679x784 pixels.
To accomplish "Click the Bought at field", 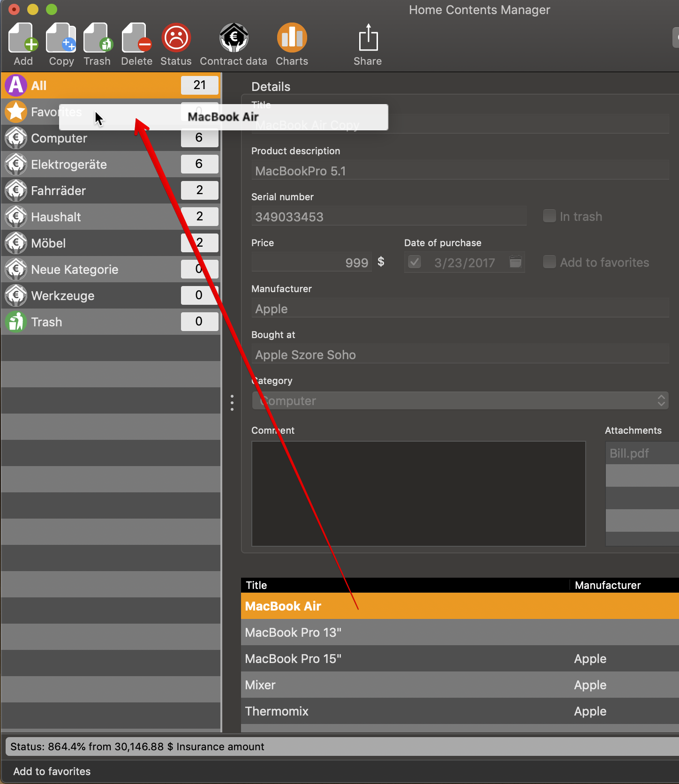I will pyautogui.click(x=460, y=354).
